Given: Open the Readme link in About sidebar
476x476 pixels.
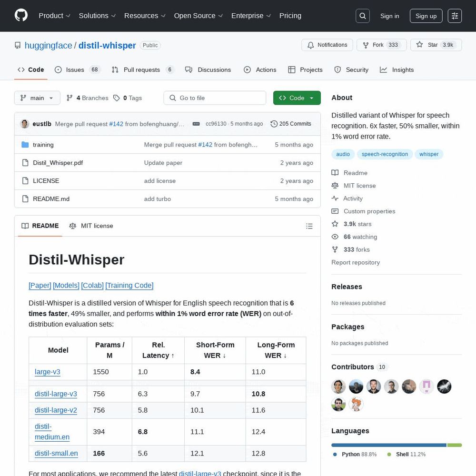Looking at the screenshot, I should pyautogui.click(x=349, y=173).
